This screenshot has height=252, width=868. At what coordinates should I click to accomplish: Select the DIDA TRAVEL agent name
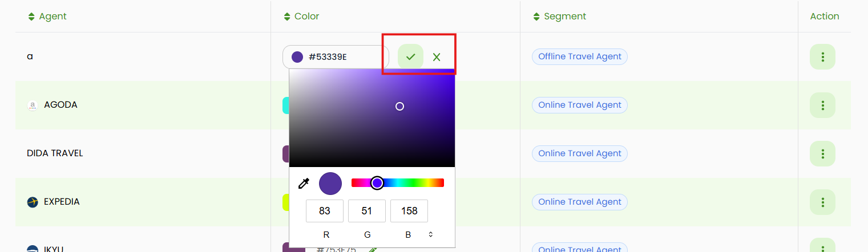pos(55,153)
